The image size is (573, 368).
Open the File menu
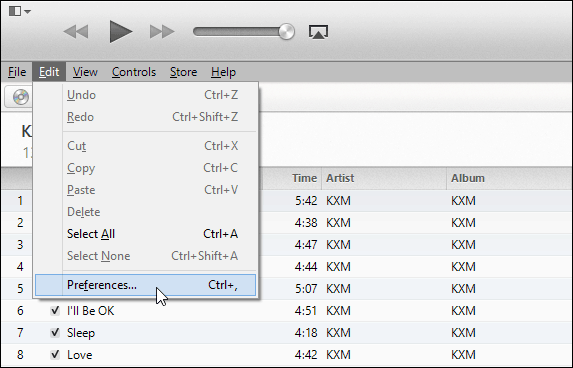pos(17,72)
